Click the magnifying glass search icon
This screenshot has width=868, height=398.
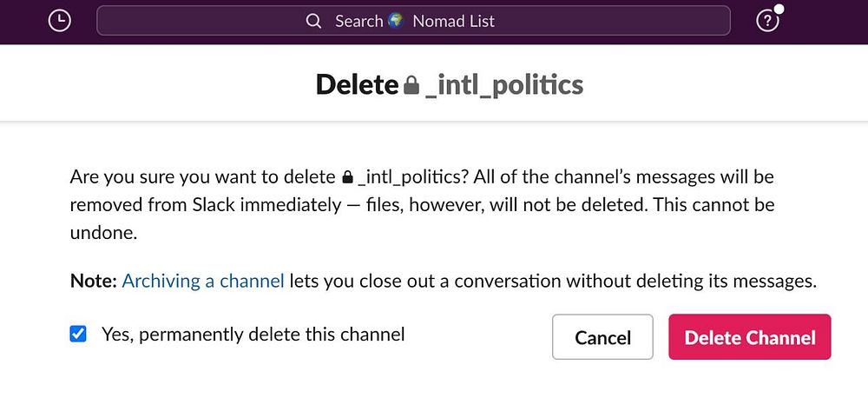[x=314, y=21]
